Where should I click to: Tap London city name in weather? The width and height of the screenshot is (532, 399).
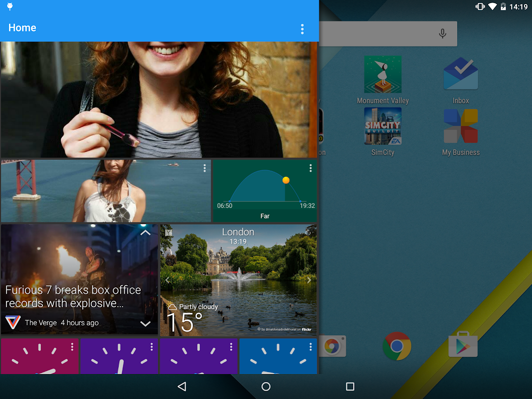(x=238, y=232)
